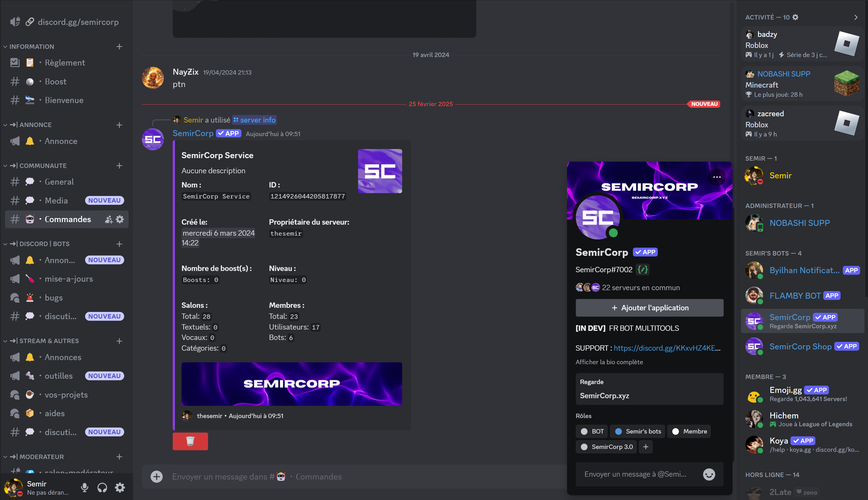The width and height of the screenshot is (868, 500).
Task: Click the plus icon to attach a file
Action: (157, 477)
